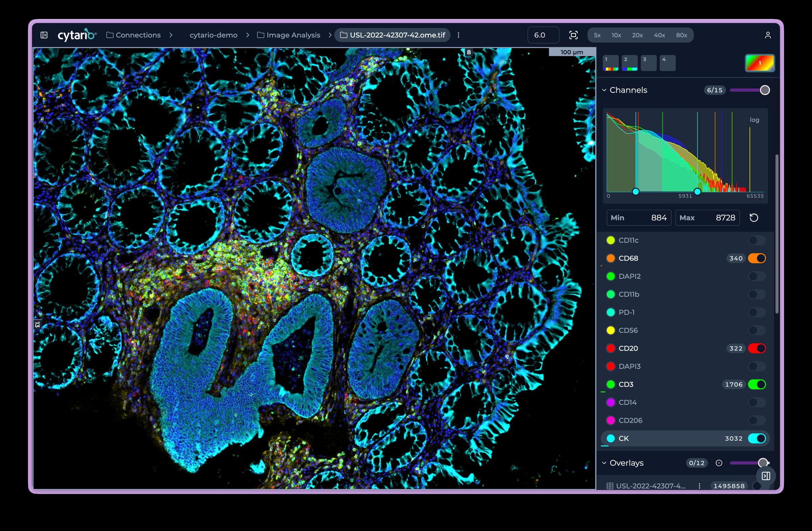Disable the CD68 channel toggle
Viewport: 812px width, 531px height.
click(757, 258)
